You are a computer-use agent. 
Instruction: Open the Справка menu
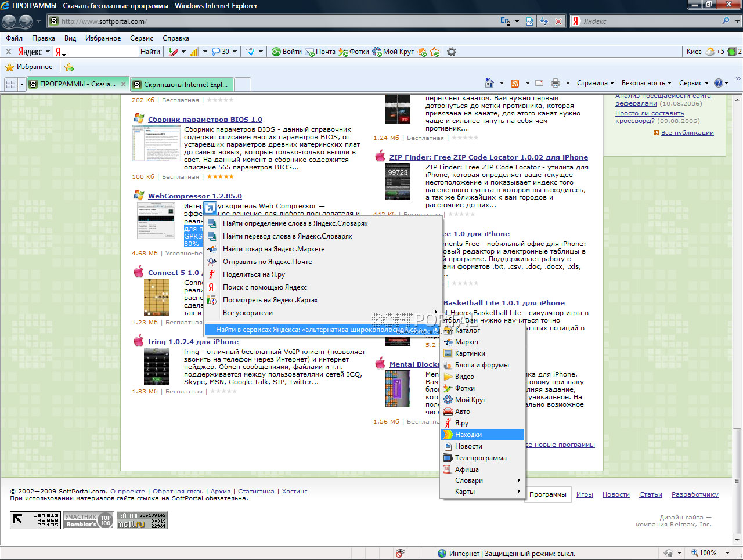176,38
